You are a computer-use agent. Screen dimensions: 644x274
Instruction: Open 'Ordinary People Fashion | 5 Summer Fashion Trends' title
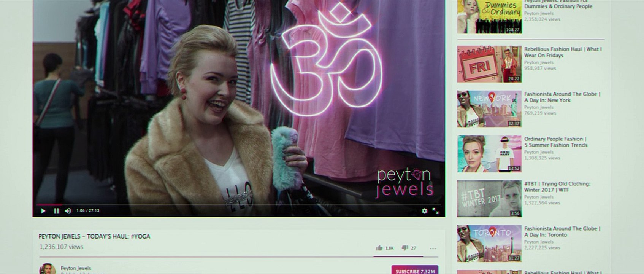[x=556, y=142]
